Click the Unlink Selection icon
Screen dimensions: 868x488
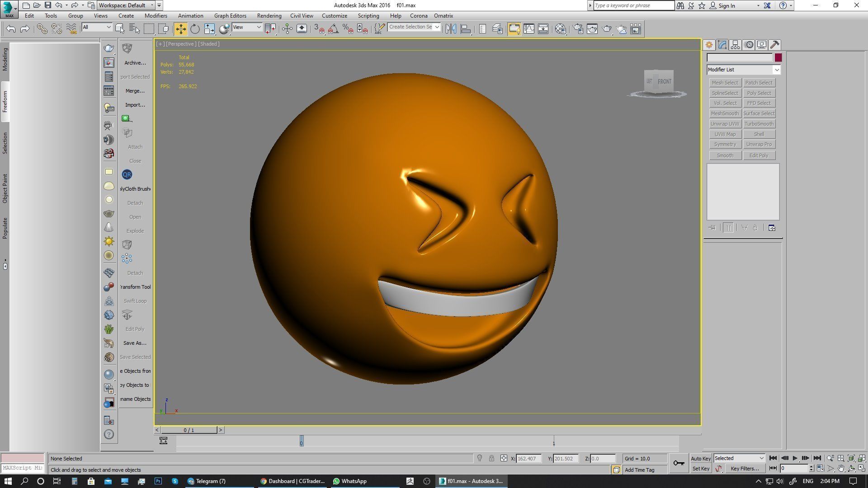coord(57,29)
